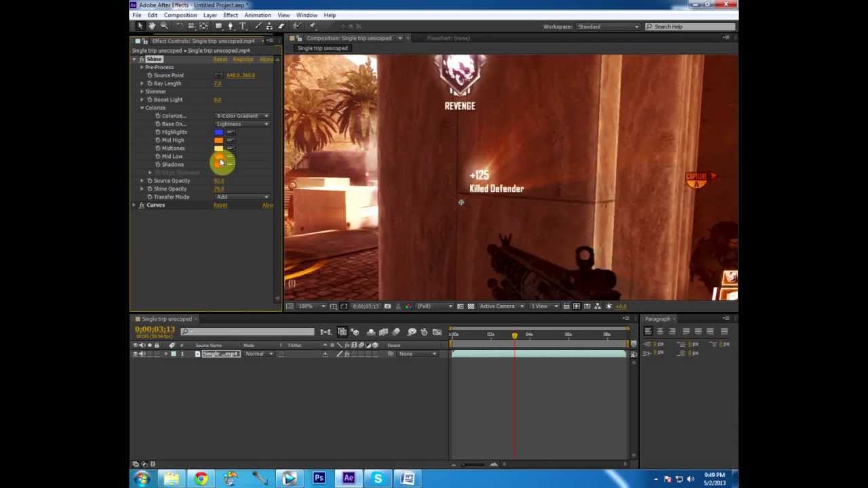The image size is (868, 488).
Task: Select the Roto Brush tool
Action: (x=296, y=26)
